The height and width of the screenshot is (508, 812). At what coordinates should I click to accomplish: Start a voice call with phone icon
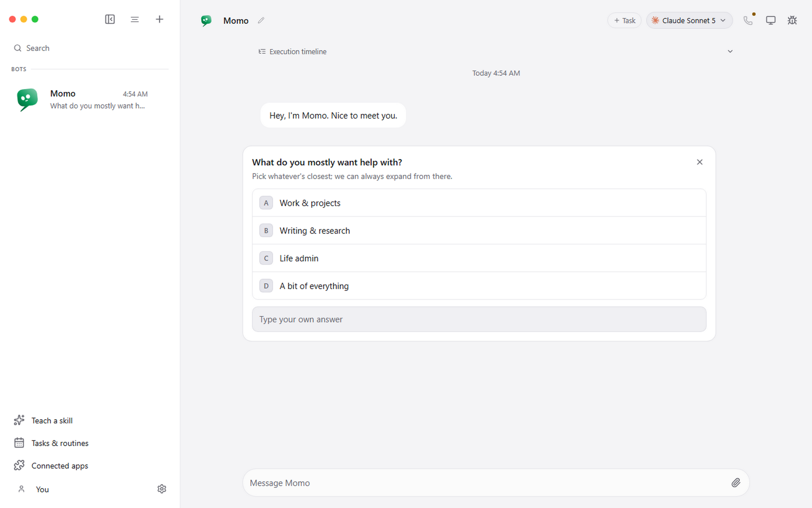[748, 21]
